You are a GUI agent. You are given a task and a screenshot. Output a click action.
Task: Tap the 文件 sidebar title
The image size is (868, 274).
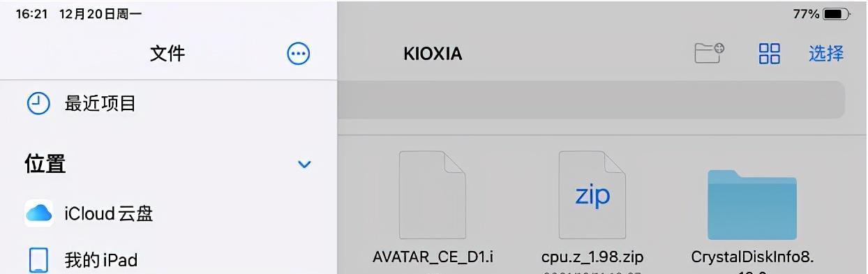pyautogui.click(x=167, y=53)
